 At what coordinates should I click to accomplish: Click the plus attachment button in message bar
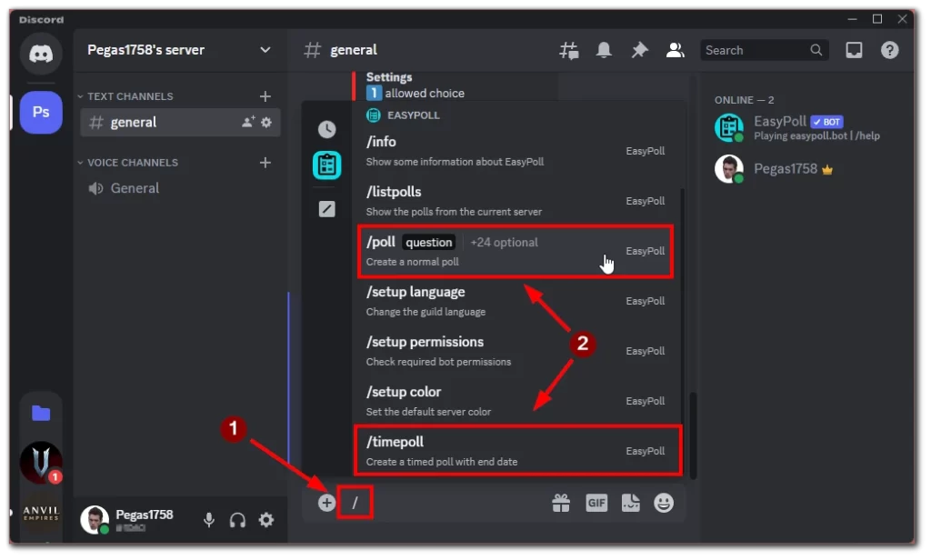326,503
